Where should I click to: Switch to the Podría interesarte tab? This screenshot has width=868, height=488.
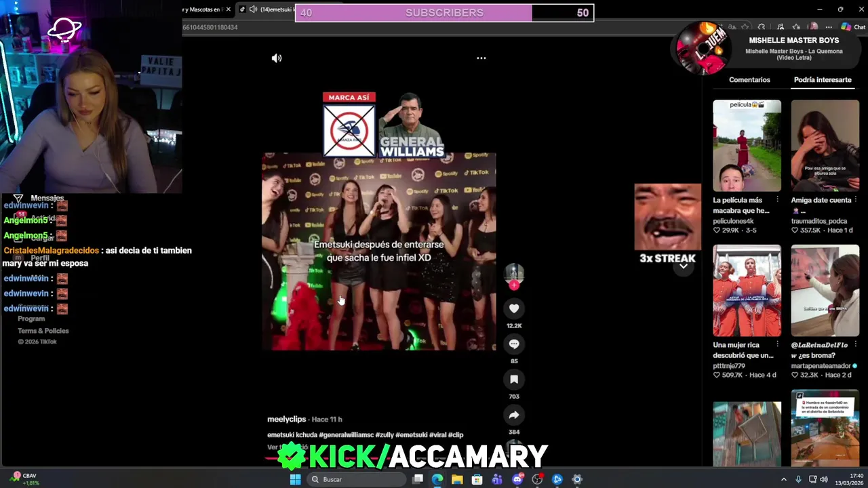[x=823, y=80]
